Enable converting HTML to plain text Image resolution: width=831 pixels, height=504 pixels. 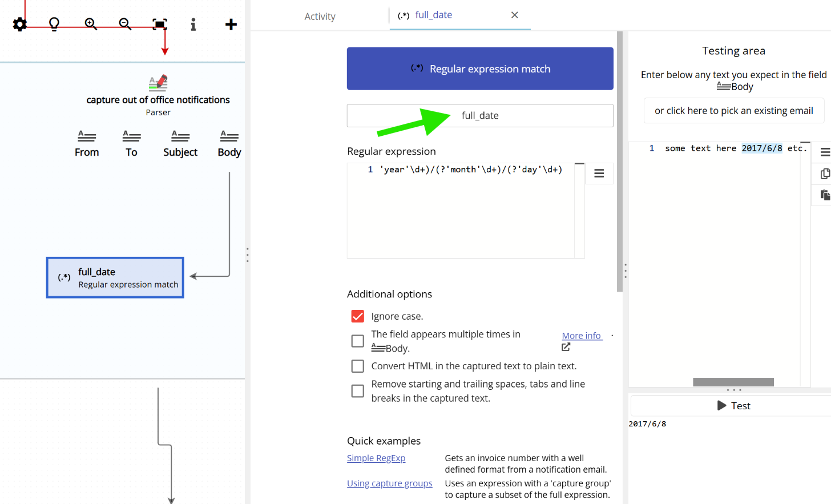tap(357, 366)
